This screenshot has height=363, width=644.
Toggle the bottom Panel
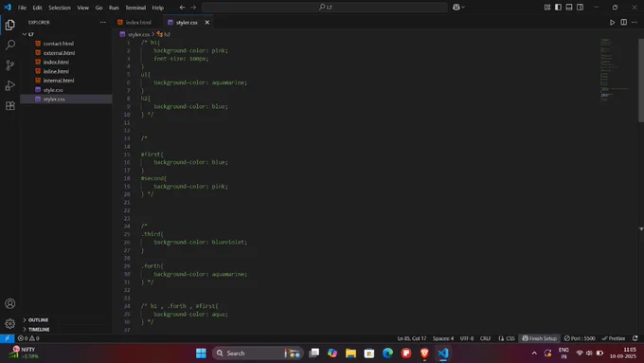coord(569,8)
